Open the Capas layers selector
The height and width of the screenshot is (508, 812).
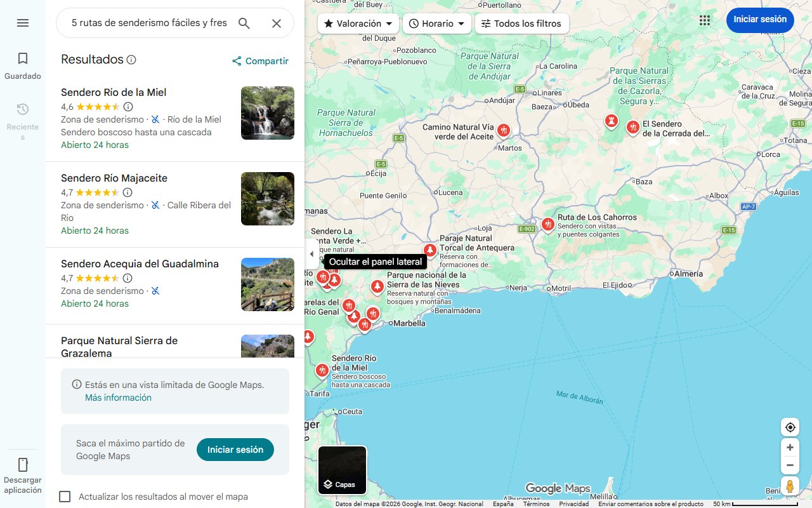point(342,470)
